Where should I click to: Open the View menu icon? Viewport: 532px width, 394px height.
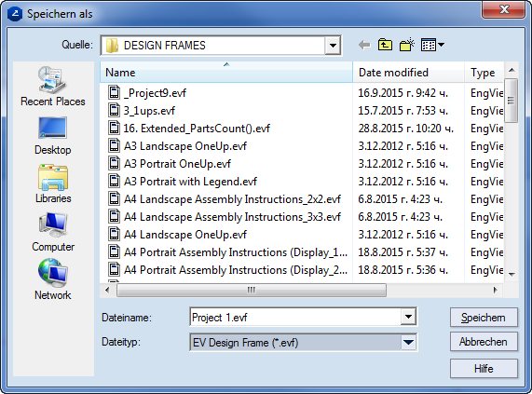pyautogui.click(x=432, y=45)
